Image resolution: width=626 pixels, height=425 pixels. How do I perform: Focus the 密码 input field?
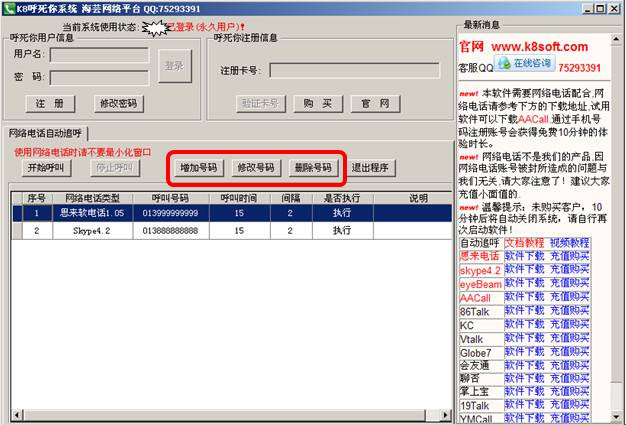pyautogui.click(x=99, y=78)
